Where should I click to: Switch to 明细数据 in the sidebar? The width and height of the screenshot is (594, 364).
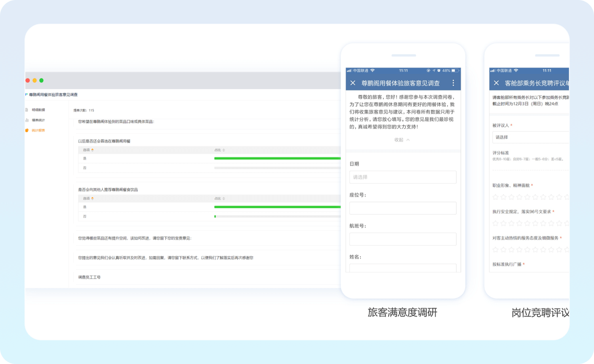pyautogui.click(x=38, y=110)
